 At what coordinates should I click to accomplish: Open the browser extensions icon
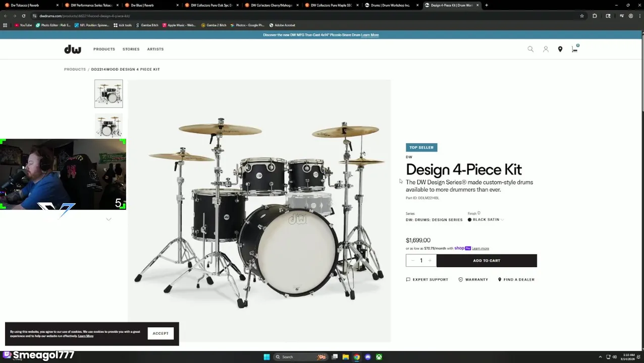[x=595, y=16]
